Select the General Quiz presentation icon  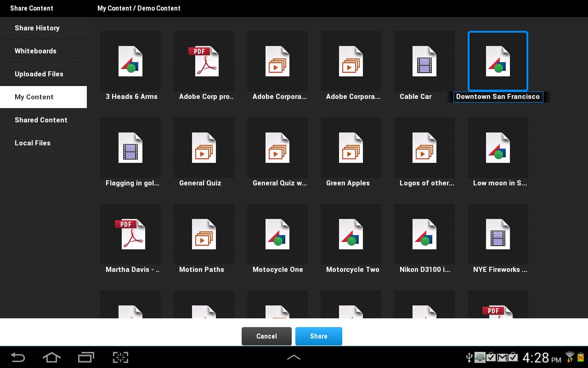coord(204,148)
